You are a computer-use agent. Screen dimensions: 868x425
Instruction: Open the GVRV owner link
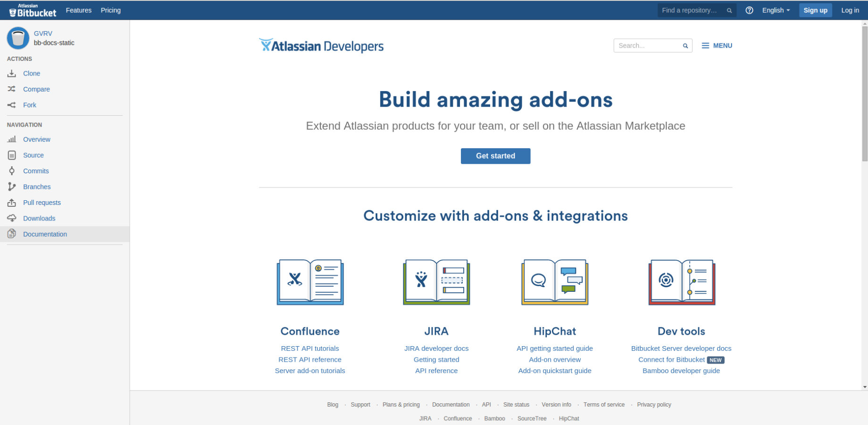pyautogui.click(x=43, y=34)
